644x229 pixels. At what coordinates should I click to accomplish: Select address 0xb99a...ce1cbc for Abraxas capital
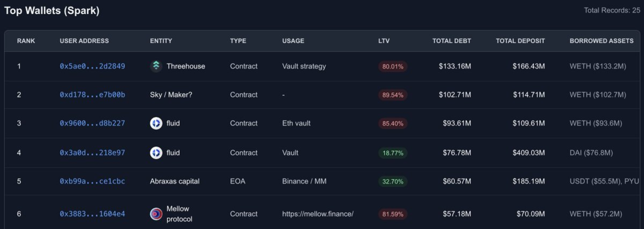tap(92, 181)
